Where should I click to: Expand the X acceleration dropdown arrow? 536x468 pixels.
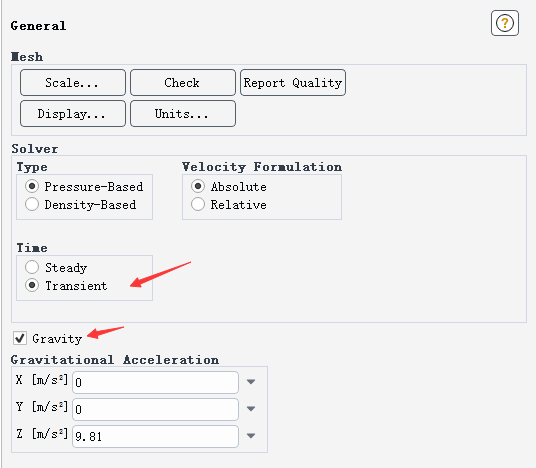pyautogui.click(x=251, y=382)
